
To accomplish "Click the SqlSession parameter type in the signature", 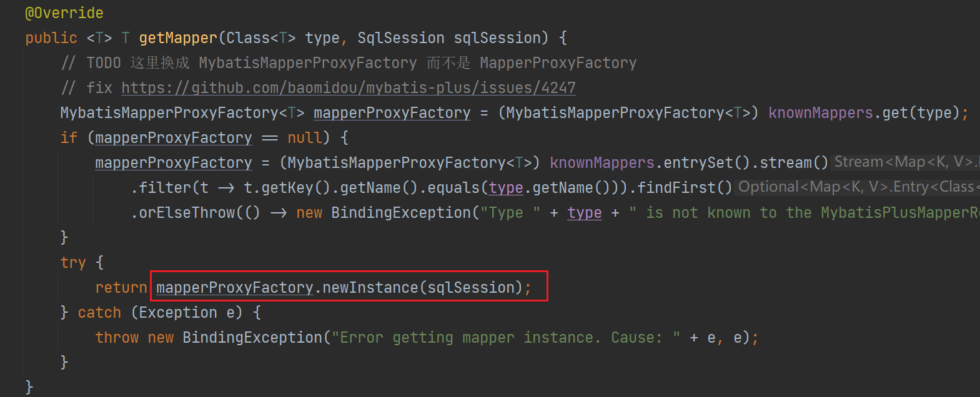I will [x=401, y=38].
